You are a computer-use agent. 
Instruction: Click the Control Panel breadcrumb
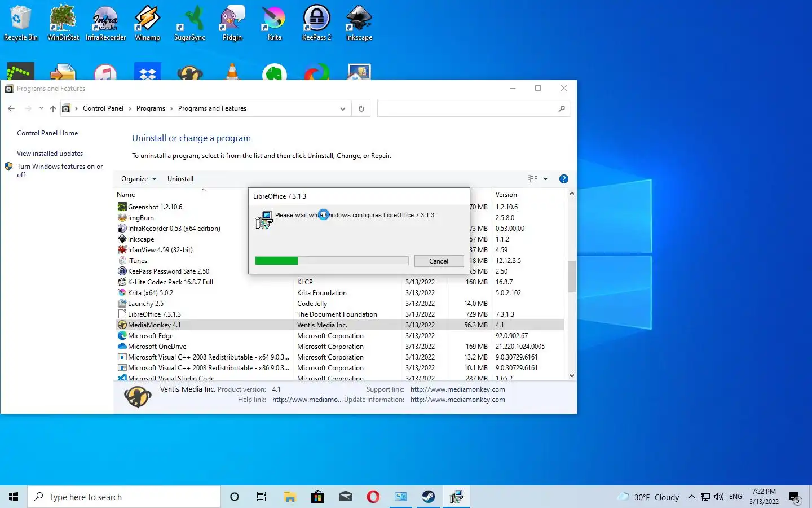103,108
